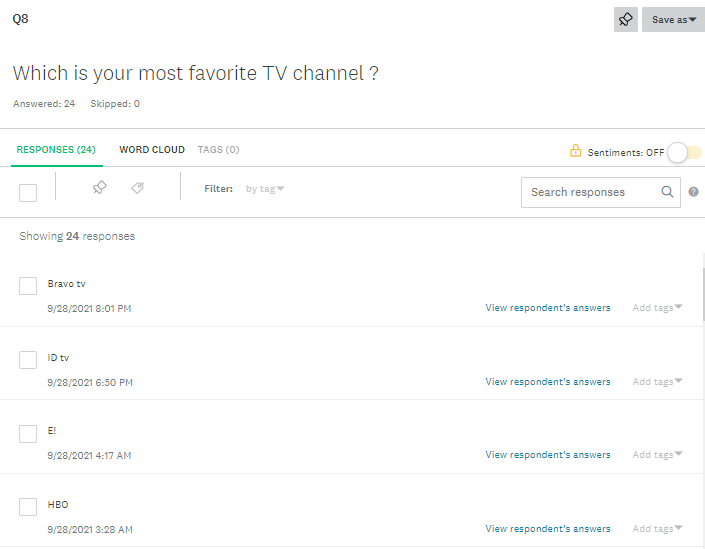Check the select-all responses checkbox
Image resolution: width=705 pixels, height=549 pixels.
point(28,192)
